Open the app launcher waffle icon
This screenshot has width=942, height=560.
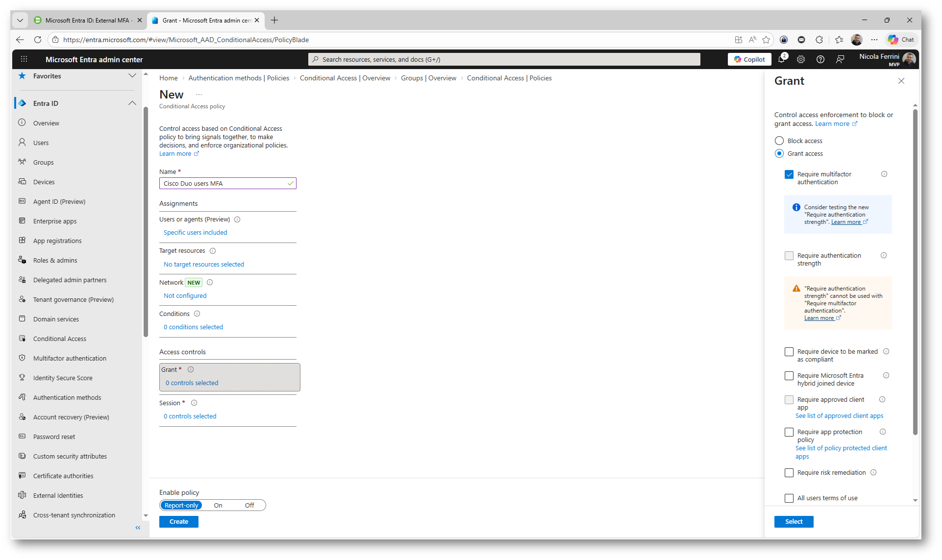pyautogui.click(x=24, y=59)
